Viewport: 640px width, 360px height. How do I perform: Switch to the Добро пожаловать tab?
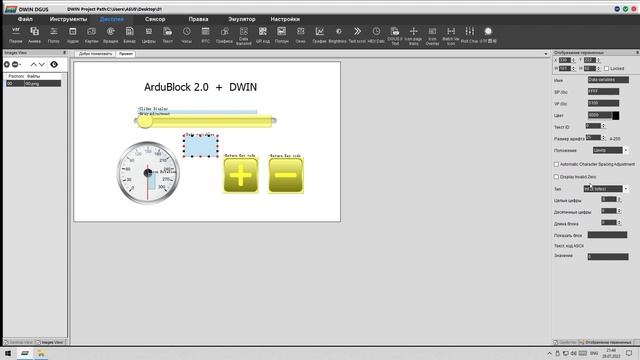pos(95,54)
